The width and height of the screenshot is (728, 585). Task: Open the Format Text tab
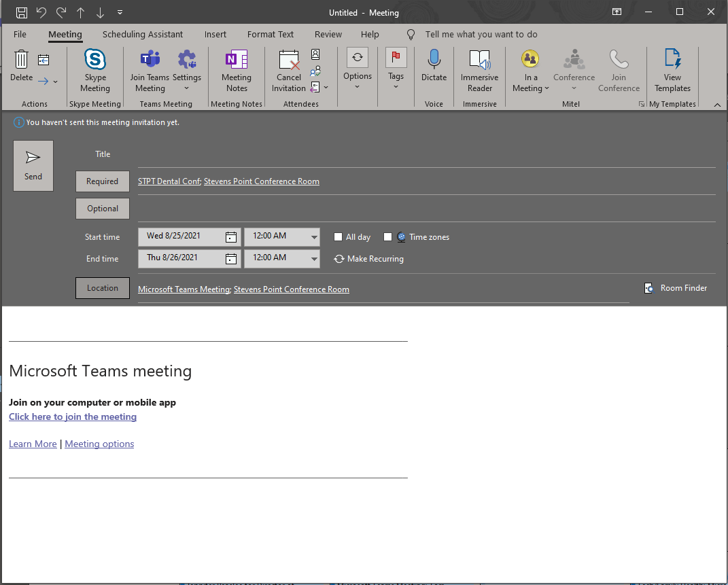point(271,35)
